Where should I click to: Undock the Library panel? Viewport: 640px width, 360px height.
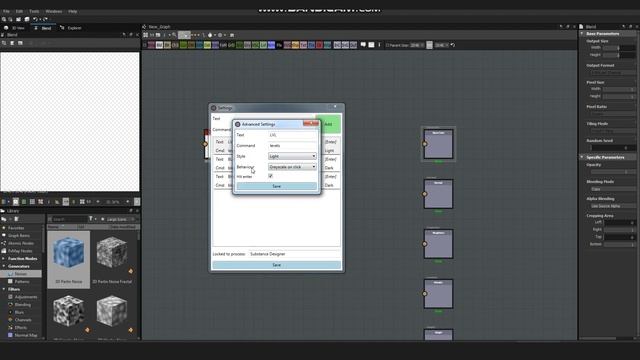131,211
